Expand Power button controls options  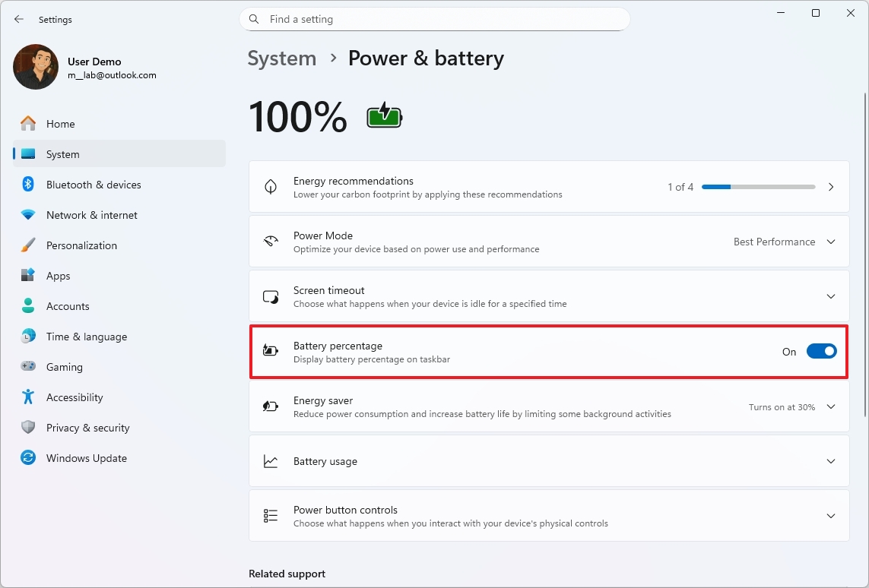pos(830,515)
